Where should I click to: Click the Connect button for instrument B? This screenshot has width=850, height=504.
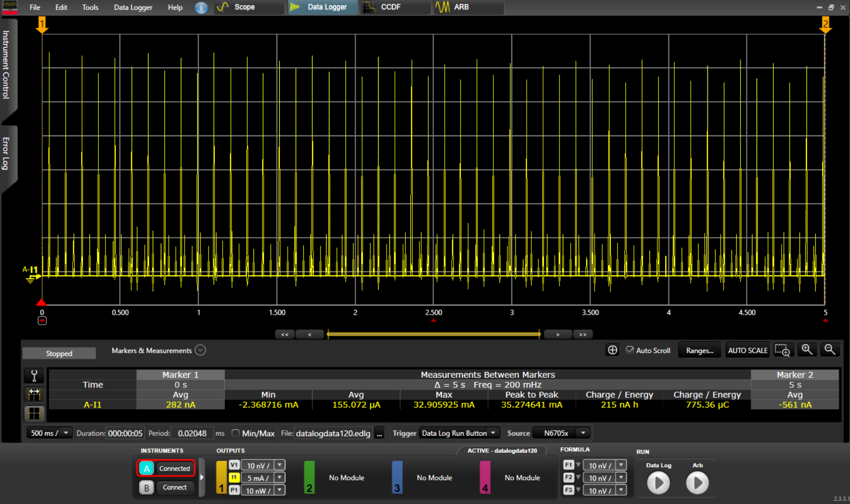pyautogui.click(x=174, y=488)
